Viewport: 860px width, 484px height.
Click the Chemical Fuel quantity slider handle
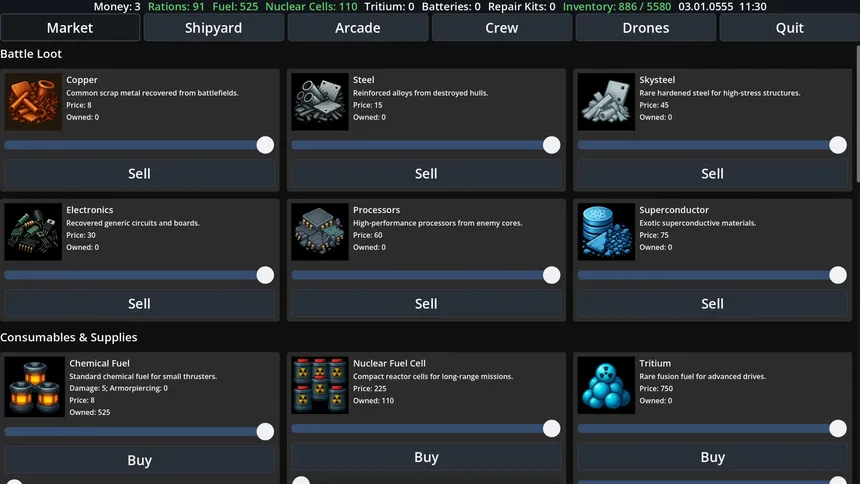click(x=265, y=432)
